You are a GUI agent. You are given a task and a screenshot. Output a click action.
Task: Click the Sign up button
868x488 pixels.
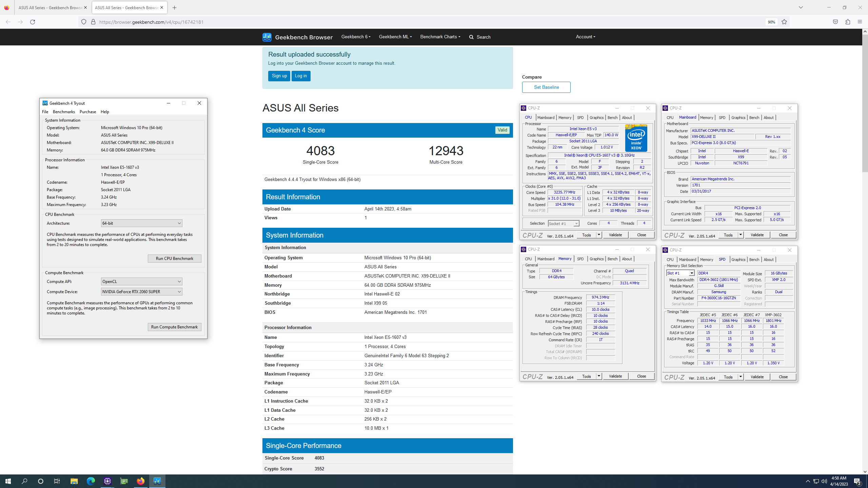[x=279, y=76]
